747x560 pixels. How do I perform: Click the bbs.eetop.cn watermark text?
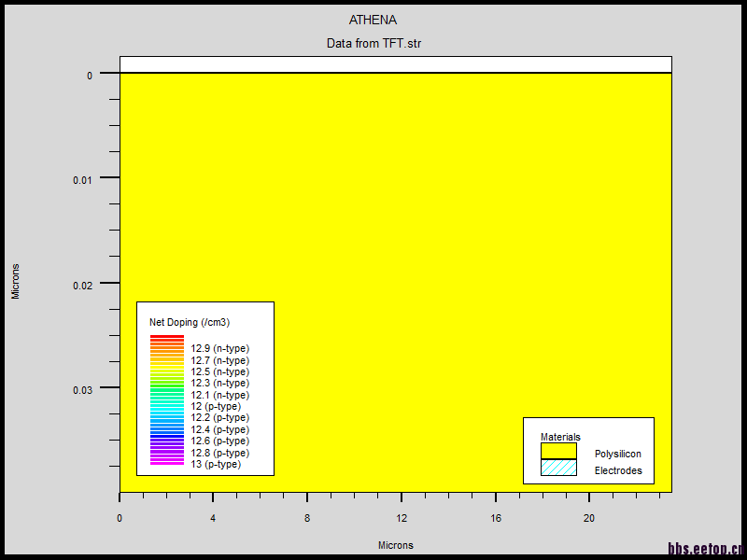(706, 549)
